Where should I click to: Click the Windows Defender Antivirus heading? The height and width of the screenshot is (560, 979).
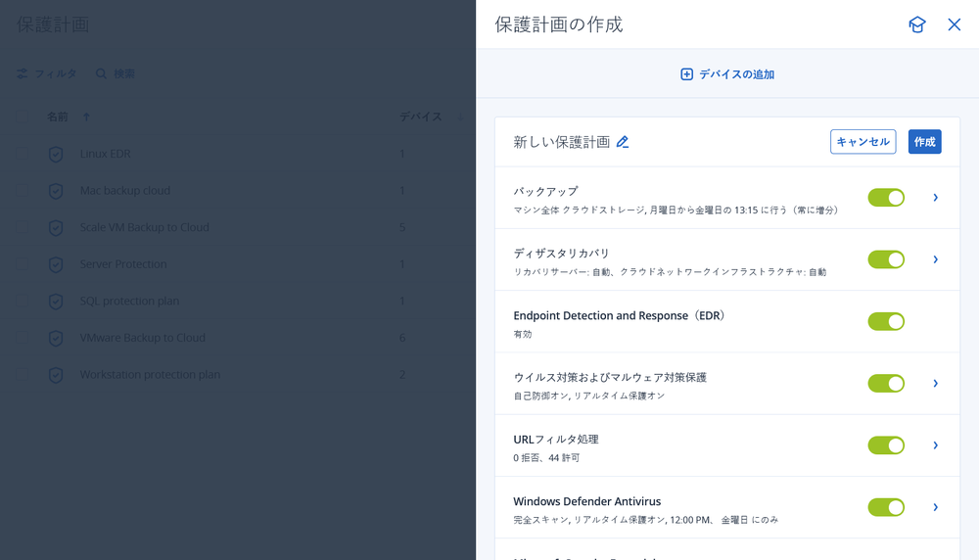[x=586, y=501]
